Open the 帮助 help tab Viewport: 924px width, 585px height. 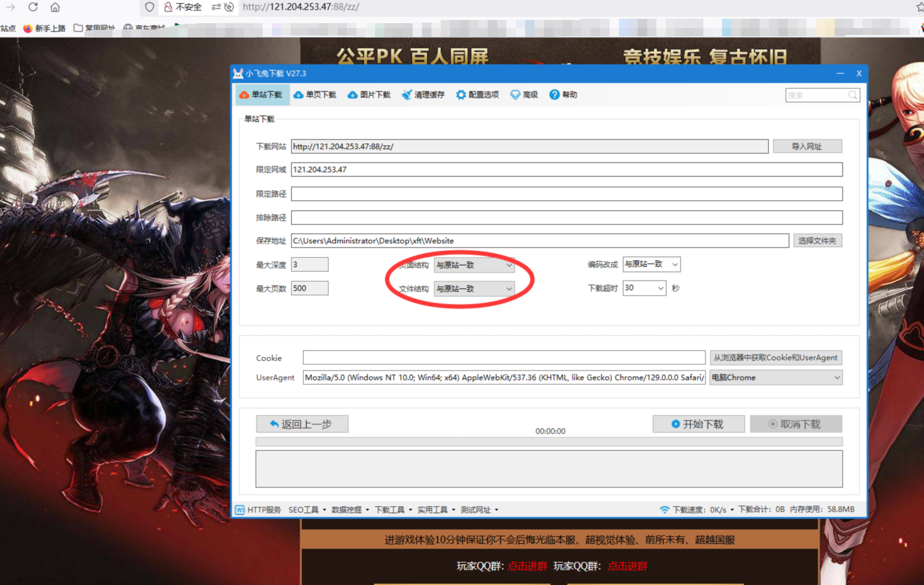tap(563, 95)
